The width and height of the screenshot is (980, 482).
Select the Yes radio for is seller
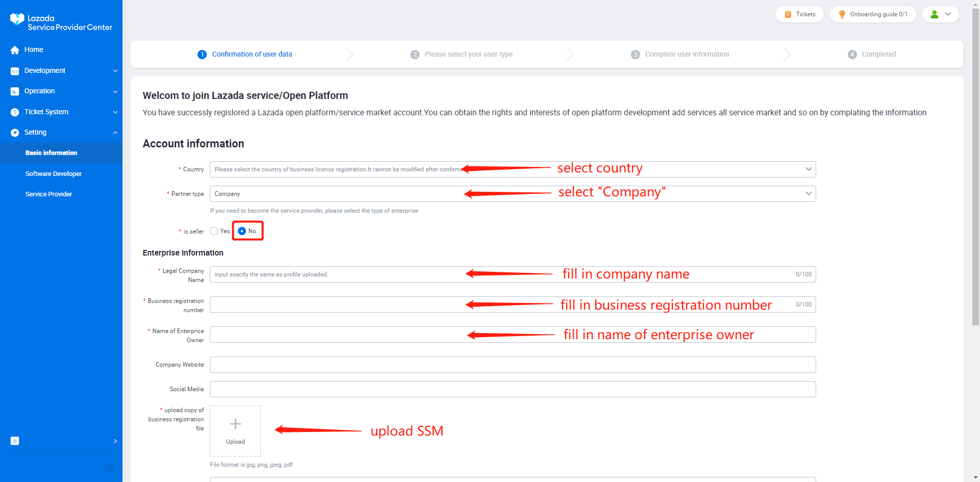click(214, 231)
